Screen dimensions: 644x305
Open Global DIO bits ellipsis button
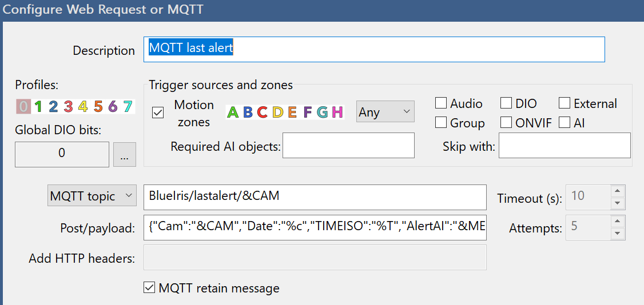[x=125, y=154]
